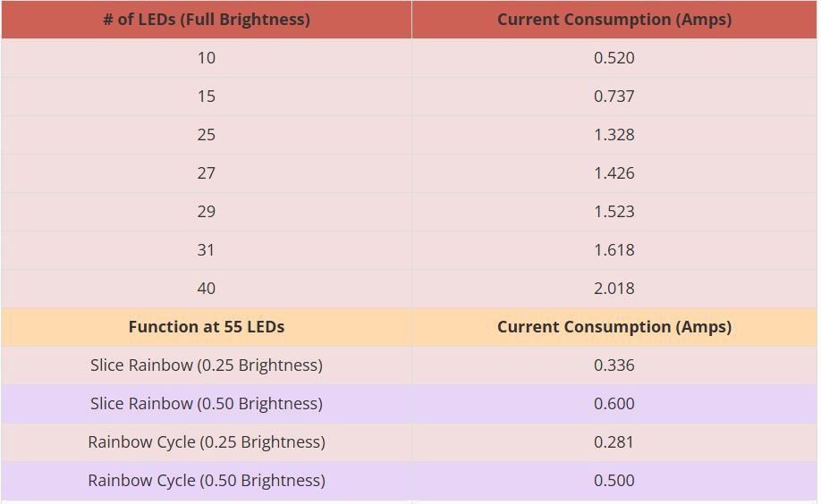Select the 0.520 amps value

click(x=614, y=57)
